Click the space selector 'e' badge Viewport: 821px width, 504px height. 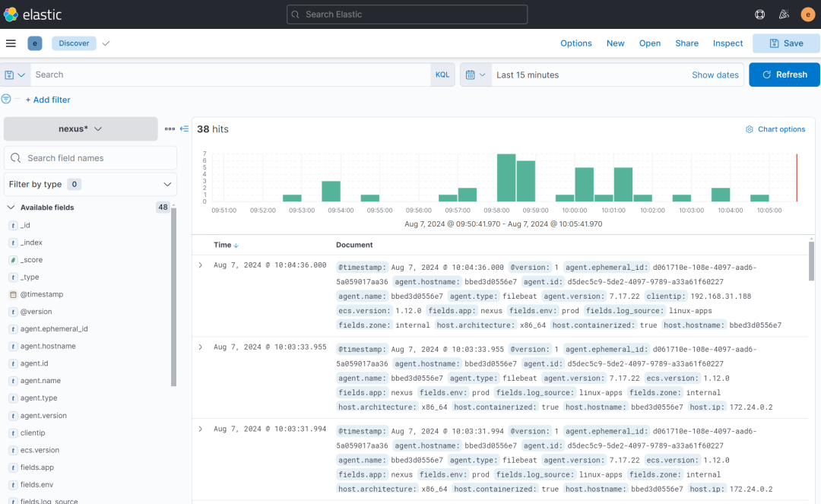tap(34, 43)
